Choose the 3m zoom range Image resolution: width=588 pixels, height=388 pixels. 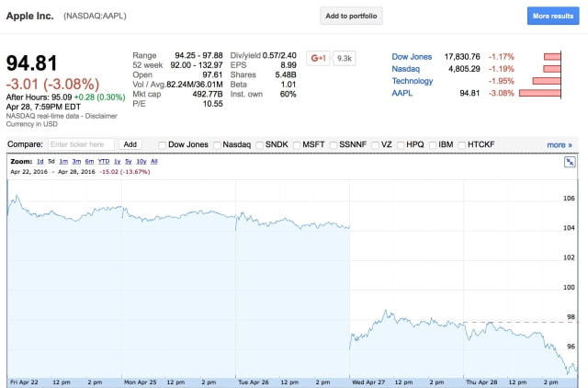point(76,161)
